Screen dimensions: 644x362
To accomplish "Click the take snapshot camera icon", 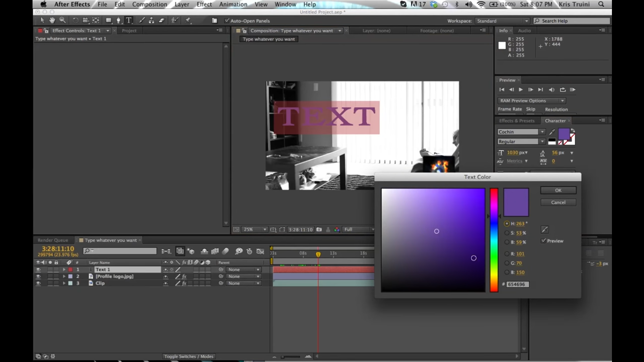I will point(319,230).
